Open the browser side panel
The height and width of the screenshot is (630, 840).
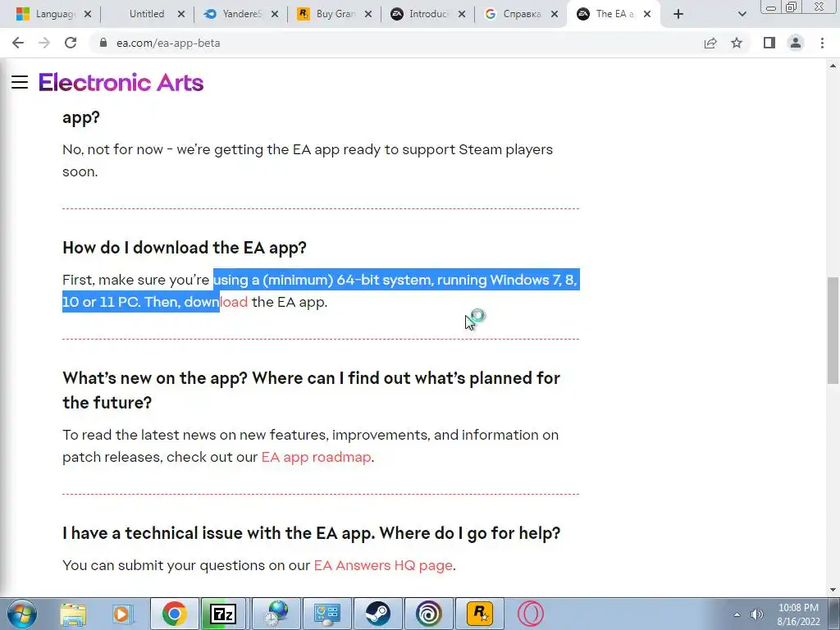(x=769, y=43)
